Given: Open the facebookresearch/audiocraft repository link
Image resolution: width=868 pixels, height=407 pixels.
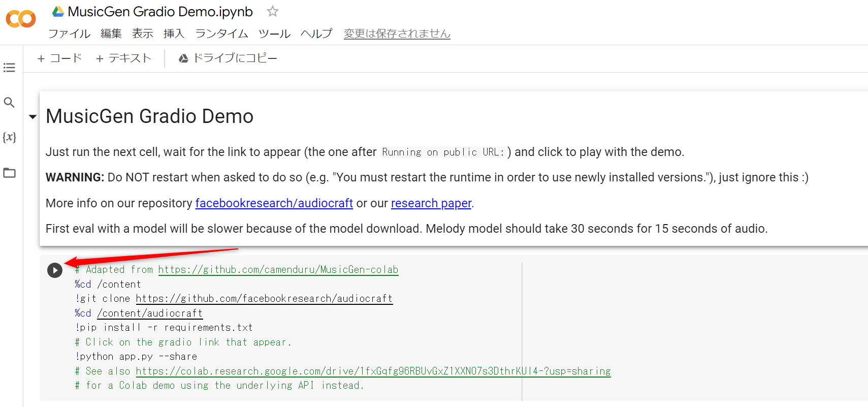Looking at the screenshot, I should pyautogui.click(x=274, y=203).
